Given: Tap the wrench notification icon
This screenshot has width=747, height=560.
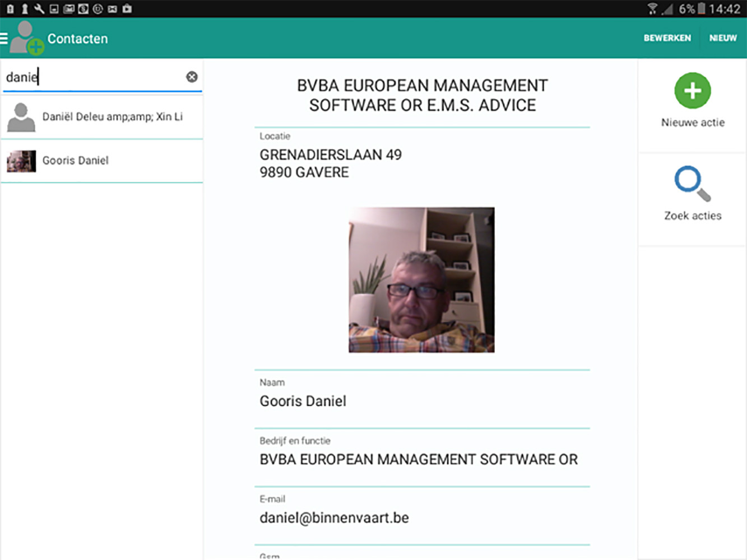Looking at the screenshot, I should [x=39, y=9].
